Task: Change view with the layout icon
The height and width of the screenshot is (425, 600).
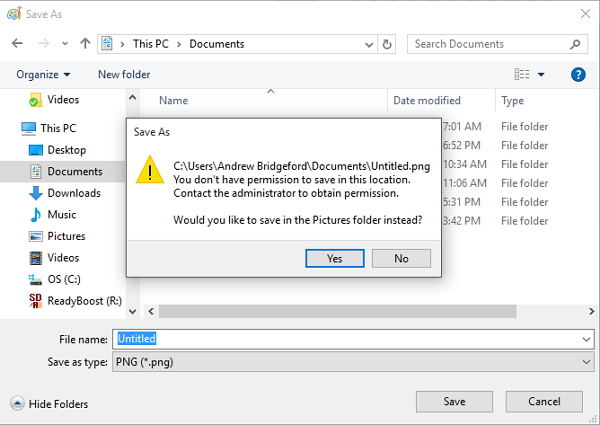Action: click(522, 74)
